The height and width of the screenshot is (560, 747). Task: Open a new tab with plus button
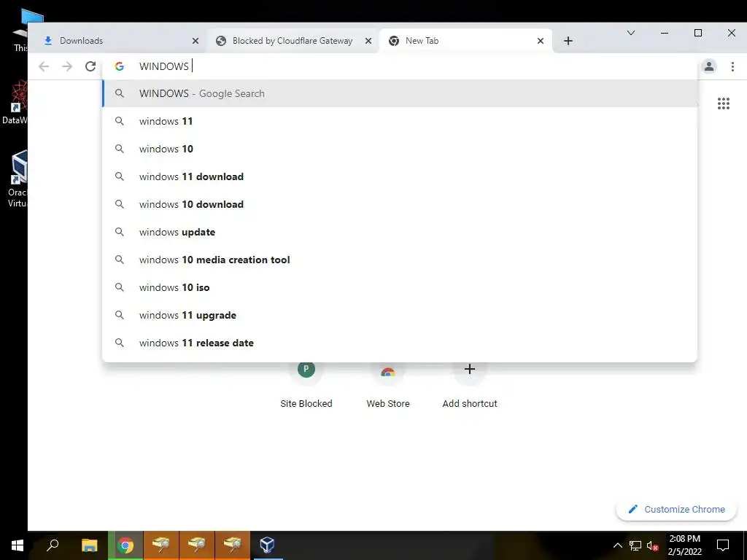pos(568,41)
